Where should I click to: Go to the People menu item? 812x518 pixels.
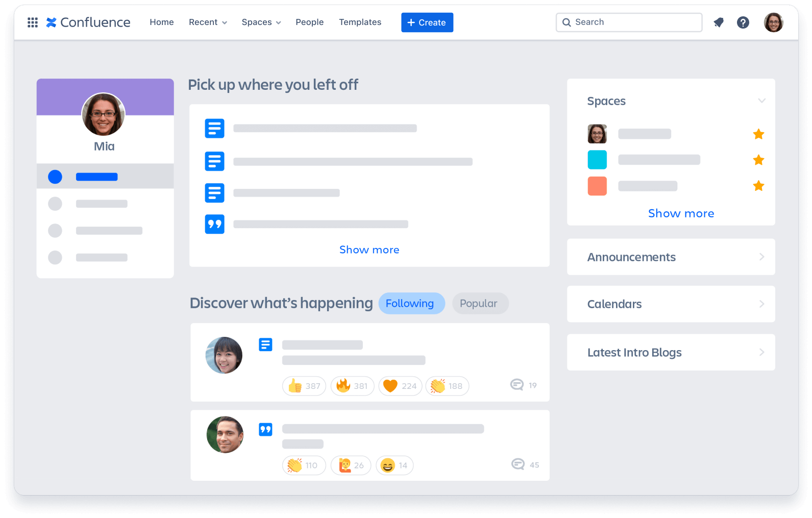(x=309, y=22)
